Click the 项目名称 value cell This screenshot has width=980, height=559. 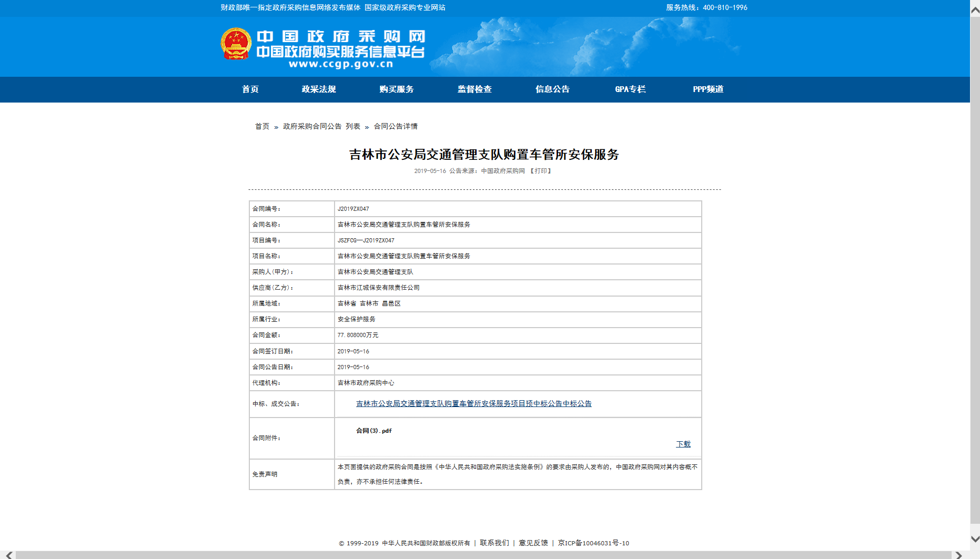point(518,256)
